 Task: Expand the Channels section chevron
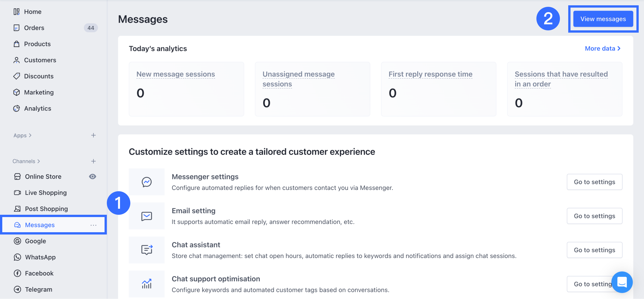(39, 161)
